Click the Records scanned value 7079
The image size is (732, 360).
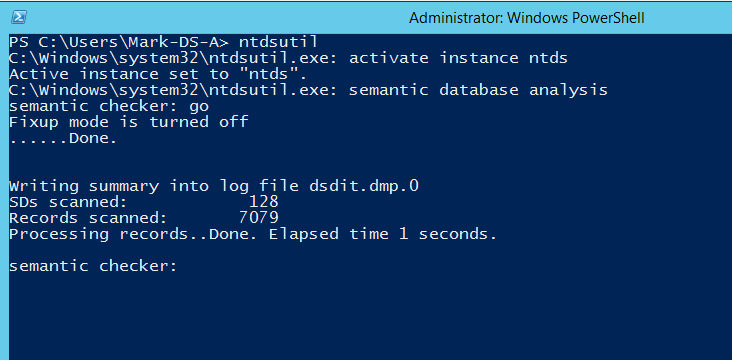tap(259, 218)
